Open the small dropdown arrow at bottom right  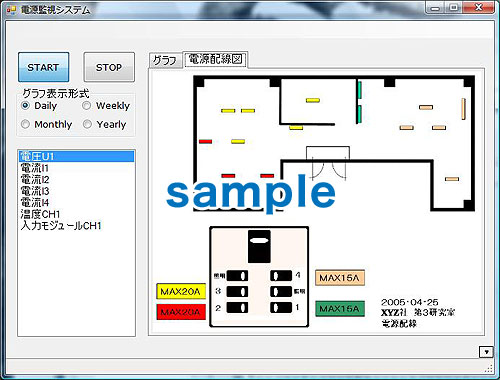pyautogui.click(x=486, y=352)
